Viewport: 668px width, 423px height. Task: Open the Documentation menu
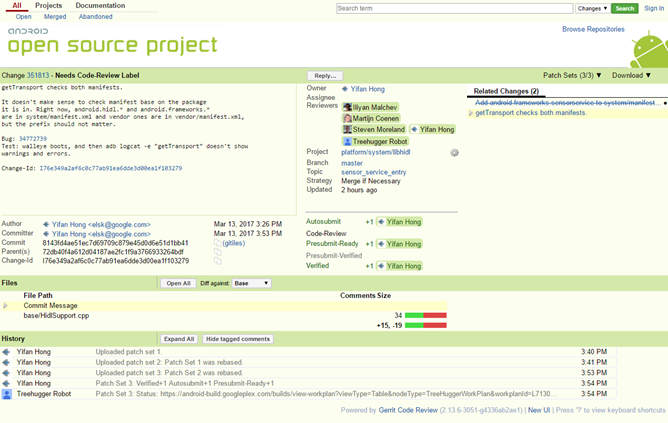(x=100, y=6)
